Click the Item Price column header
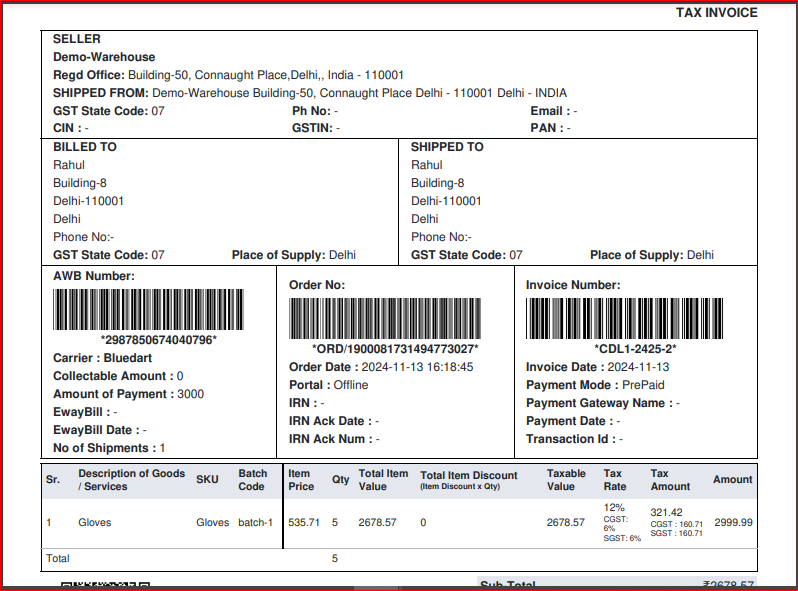This screenshot has height=591, width=798. coord(301,480)
